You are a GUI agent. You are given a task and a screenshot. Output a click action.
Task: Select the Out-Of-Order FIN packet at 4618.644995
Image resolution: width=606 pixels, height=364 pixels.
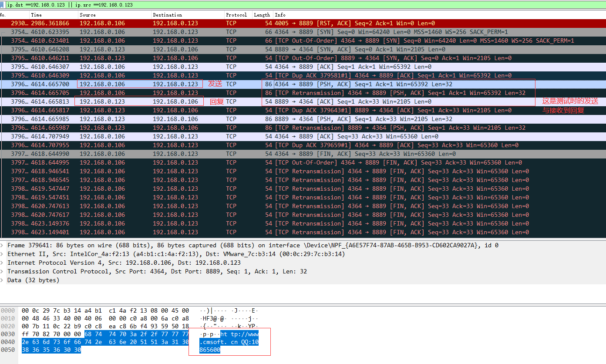303,162
